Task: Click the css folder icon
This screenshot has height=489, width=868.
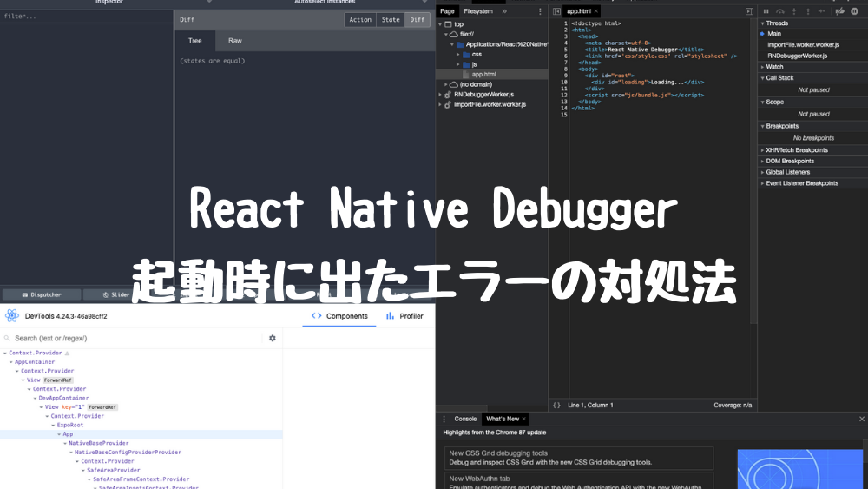Action: [x=466, y=54]
